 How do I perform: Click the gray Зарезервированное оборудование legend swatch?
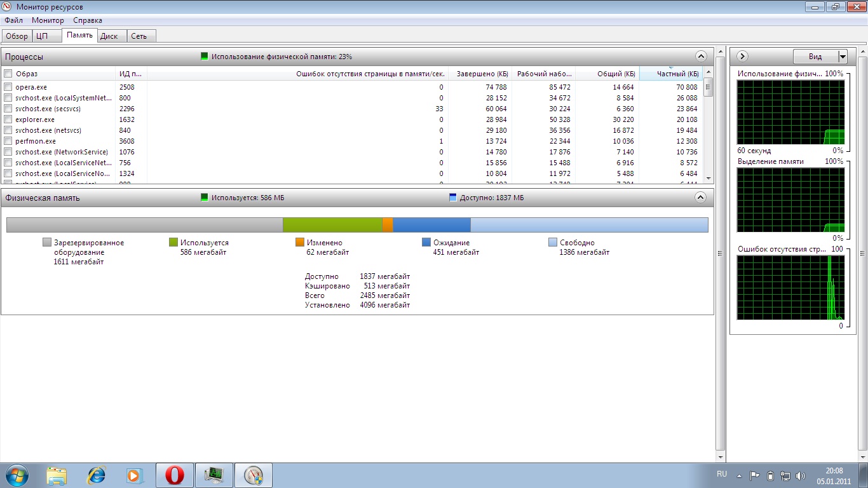[x=47, y=242]
